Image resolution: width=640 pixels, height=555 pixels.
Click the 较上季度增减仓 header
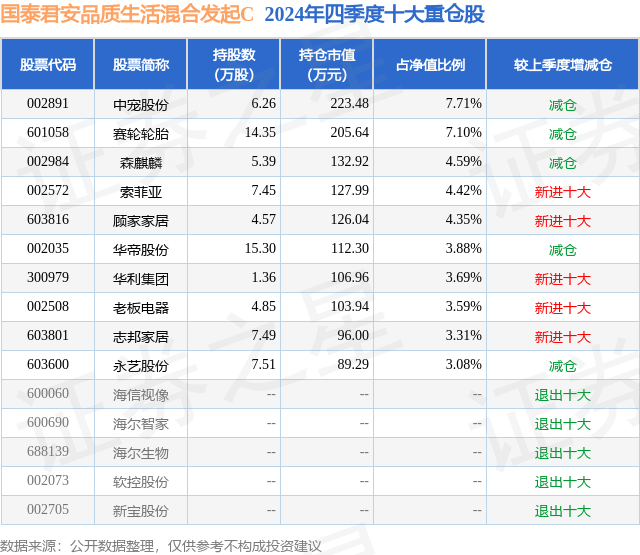(x=563, y=64)
